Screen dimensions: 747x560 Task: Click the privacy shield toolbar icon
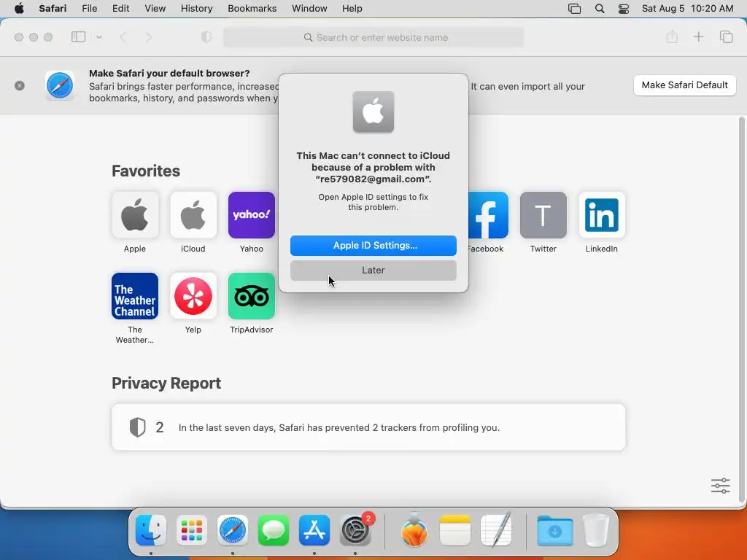pos(206,37)
